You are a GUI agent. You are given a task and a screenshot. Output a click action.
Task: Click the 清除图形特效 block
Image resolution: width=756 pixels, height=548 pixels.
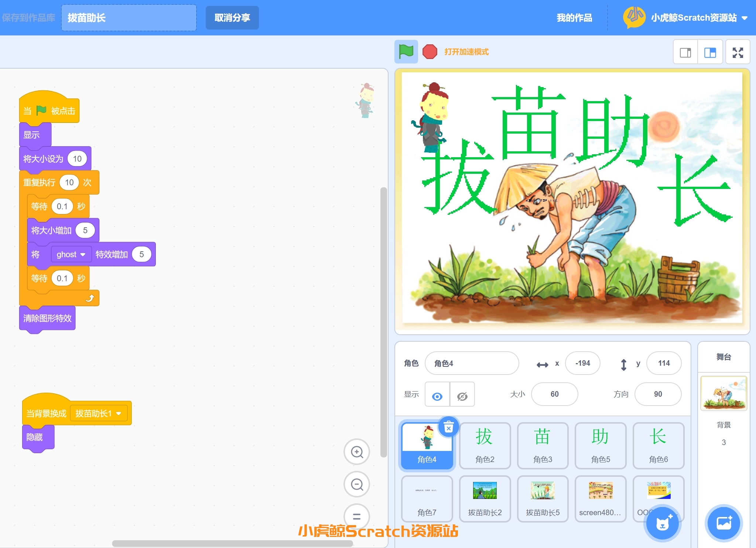[47, 318]
